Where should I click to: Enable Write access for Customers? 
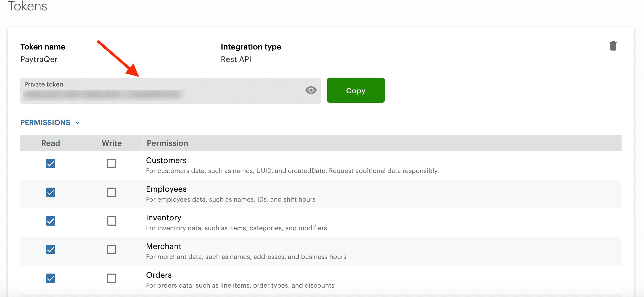(112, 164)
